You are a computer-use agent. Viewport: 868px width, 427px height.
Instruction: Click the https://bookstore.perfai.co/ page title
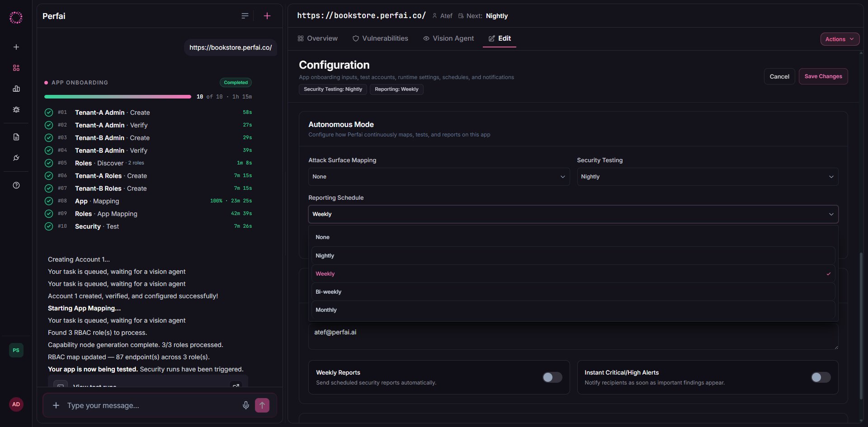[x=361, y=16]
